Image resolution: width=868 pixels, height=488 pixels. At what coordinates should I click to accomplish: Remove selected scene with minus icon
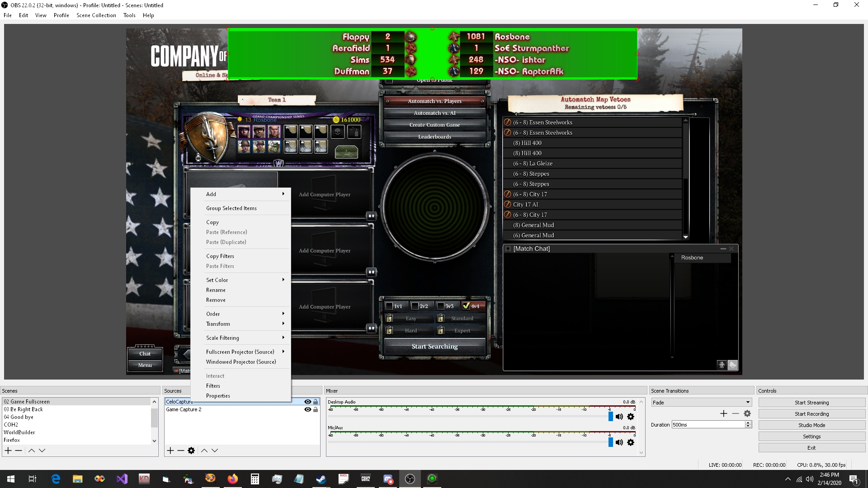pyautogui.click(x=19, y=450)
